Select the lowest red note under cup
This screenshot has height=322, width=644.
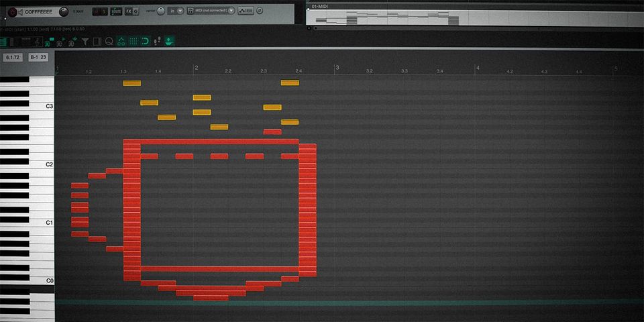[x=211, y=298]
